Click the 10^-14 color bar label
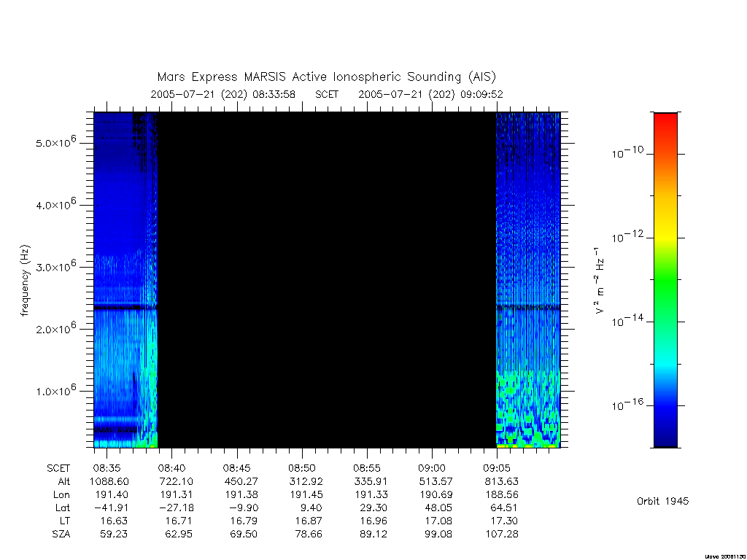The image size is (747, 560). click(627, 321)
